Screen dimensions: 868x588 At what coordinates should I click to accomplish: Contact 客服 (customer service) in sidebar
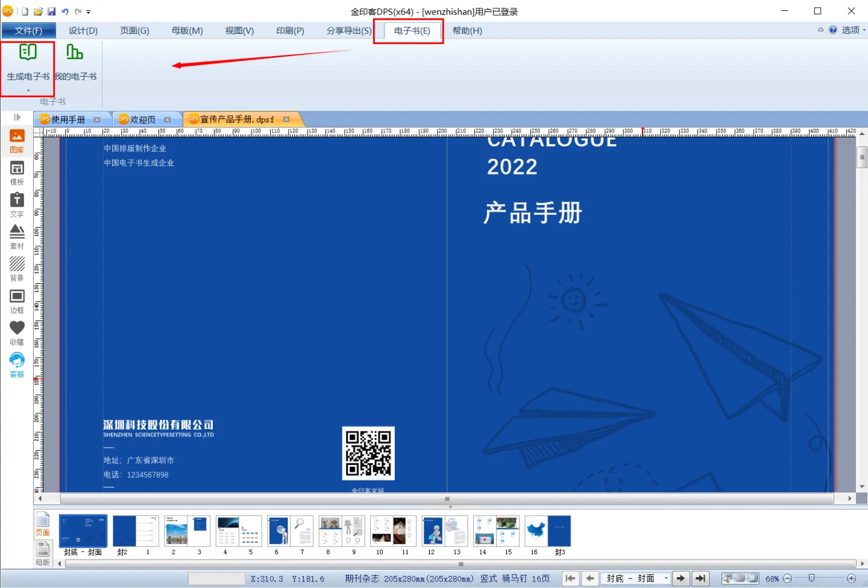click(17, 365)
